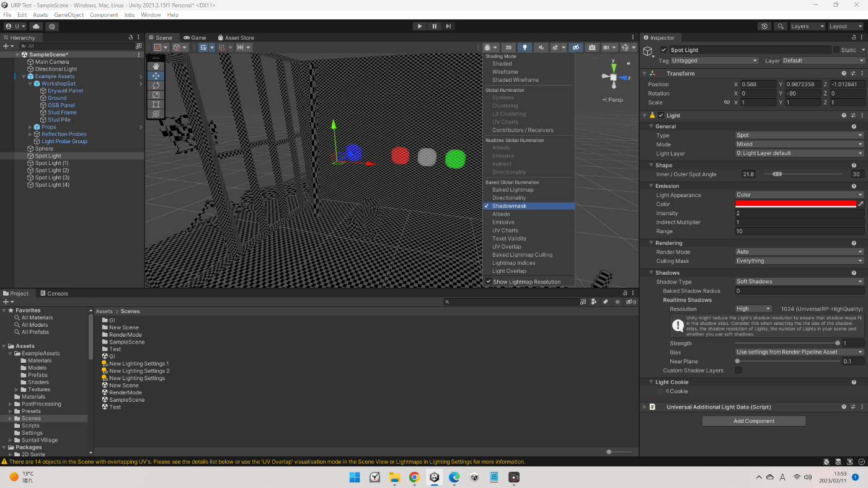Click the Position X input field
This screenshot has width=868, height=488.
(x=758, y=84)
